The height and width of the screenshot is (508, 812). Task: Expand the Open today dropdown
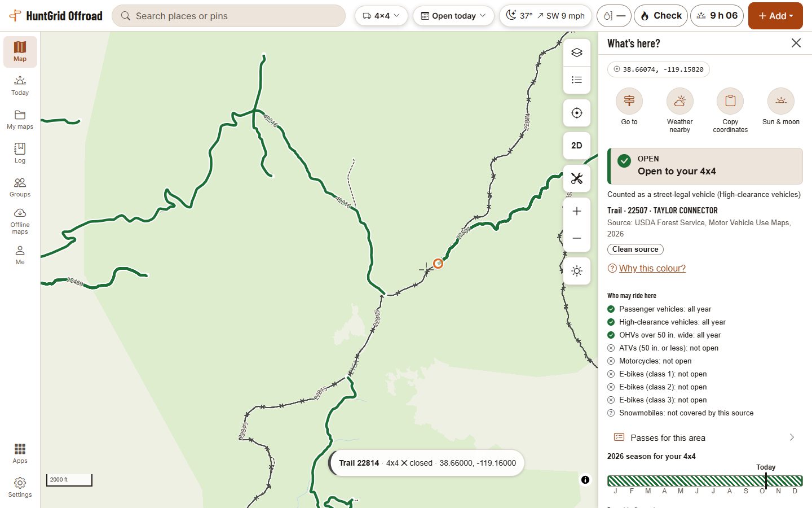click(453, 16)
